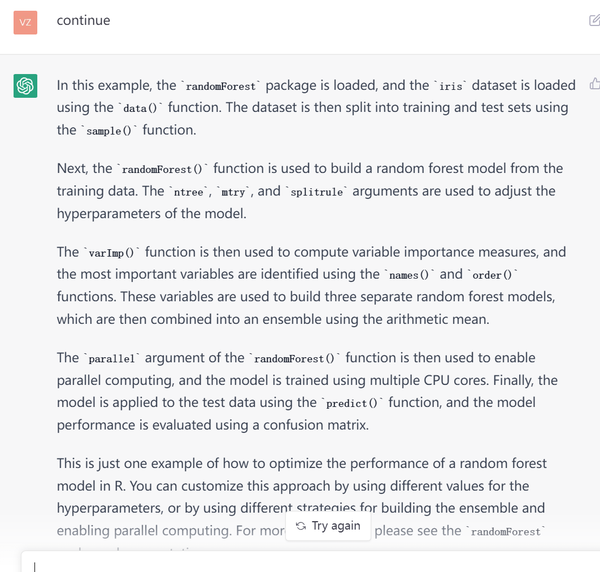Click the `predict()` inline code
600x572 pixels.
click(x=355, y=403)
